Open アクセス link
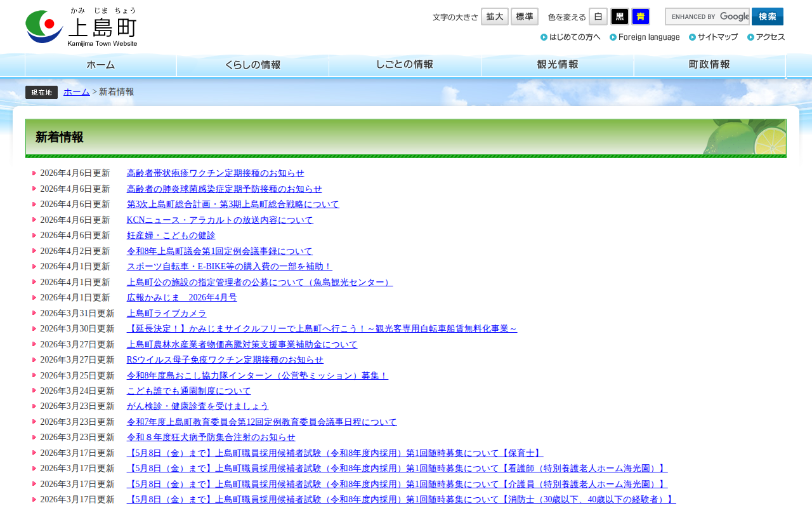Image resolution: width=812 pixels, height=508 pixels. click(x=766, y=37)
